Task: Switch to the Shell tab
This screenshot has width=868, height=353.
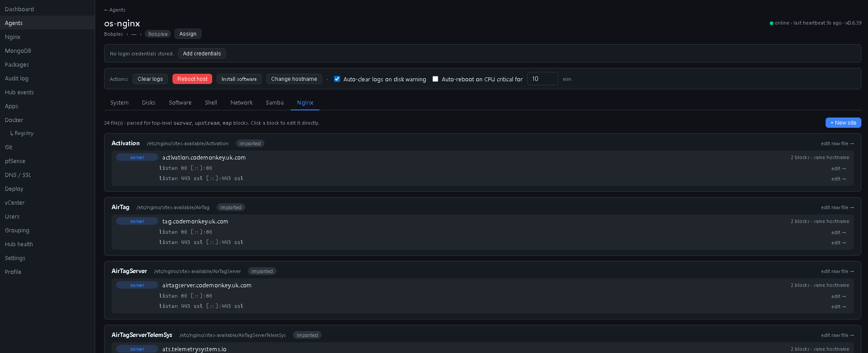Action: click(211, 103)
